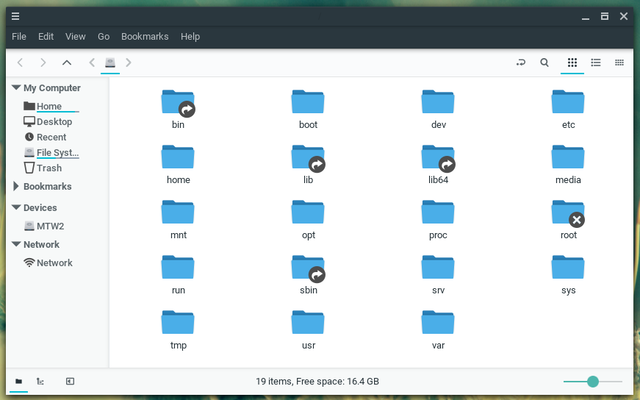640x400 pixels.
Task: Go forward to next location
Action: pos(43,62)
